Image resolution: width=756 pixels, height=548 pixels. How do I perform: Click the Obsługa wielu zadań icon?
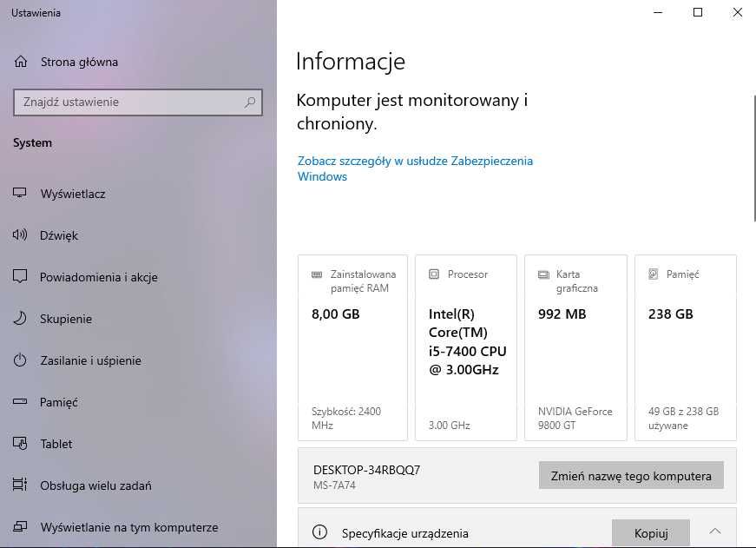tap(20, 485)
